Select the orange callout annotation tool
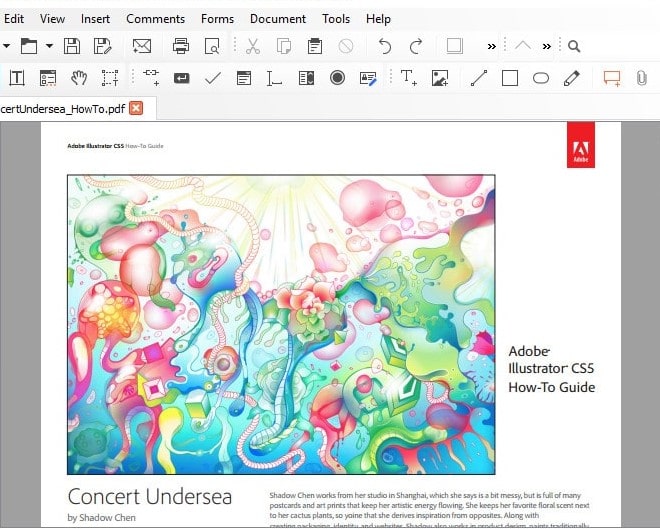The image size is (660, 529). (x=612, y=78)
